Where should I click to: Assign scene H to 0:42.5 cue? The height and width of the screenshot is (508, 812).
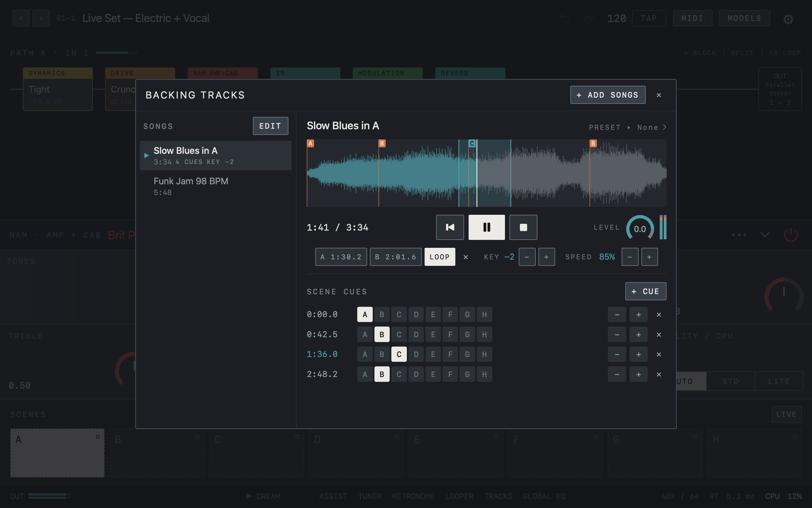point(484,335)
